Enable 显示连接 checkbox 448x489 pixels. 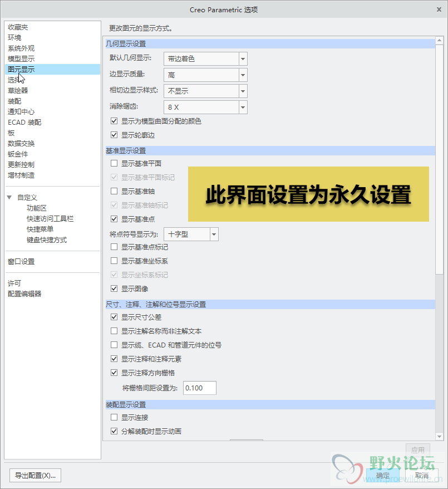(114, 417)
